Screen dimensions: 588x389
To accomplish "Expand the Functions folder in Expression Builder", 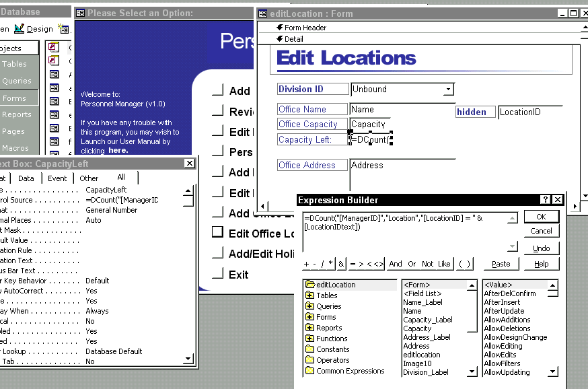I will pos(309,339).
